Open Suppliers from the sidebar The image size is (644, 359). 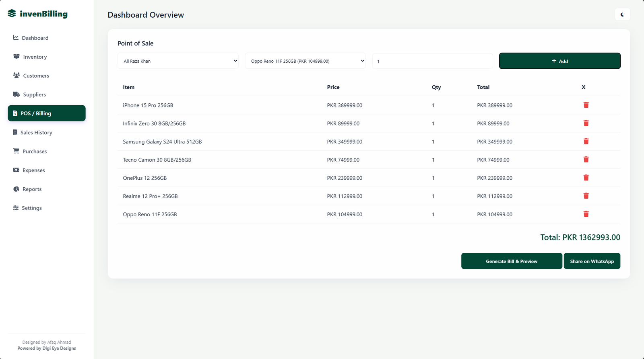coord(34,94)
